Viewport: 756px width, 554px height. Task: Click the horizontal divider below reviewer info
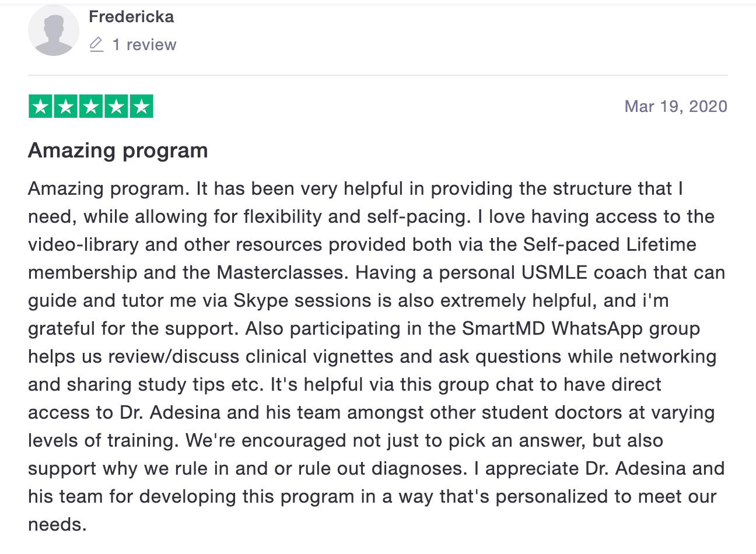377,75
